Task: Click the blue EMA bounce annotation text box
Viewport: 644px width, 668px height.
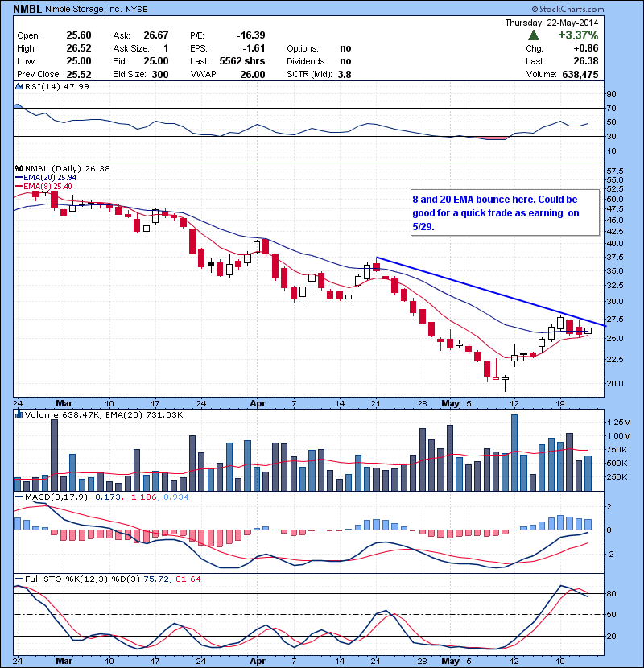Action: [505, 212]
